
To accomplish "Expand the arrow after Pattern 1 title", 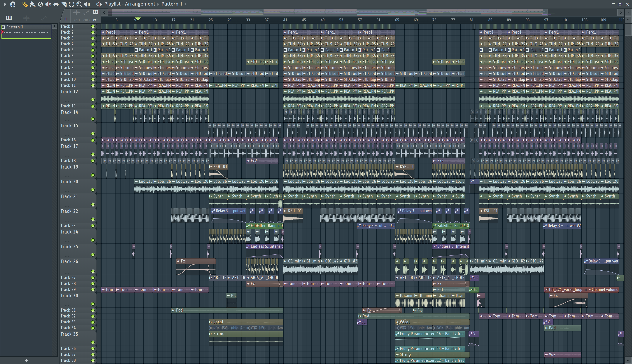I will 186,4.
